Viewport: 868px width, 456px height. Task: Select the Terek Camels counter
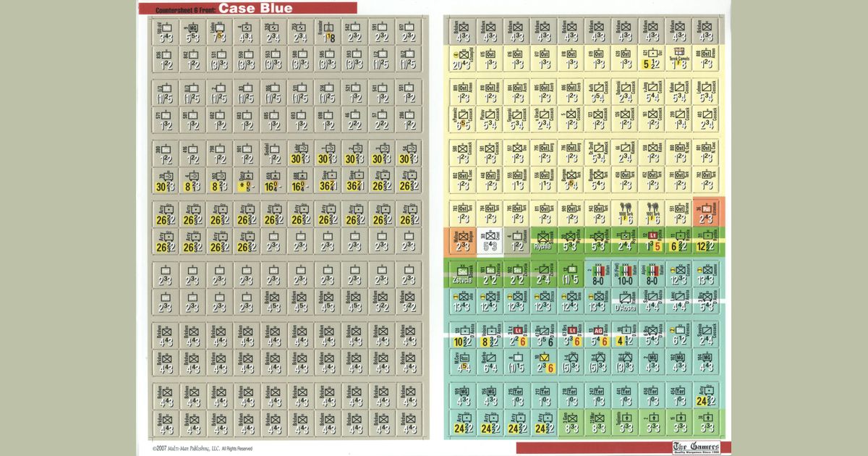pyautogui.click(x=680, y=58)
